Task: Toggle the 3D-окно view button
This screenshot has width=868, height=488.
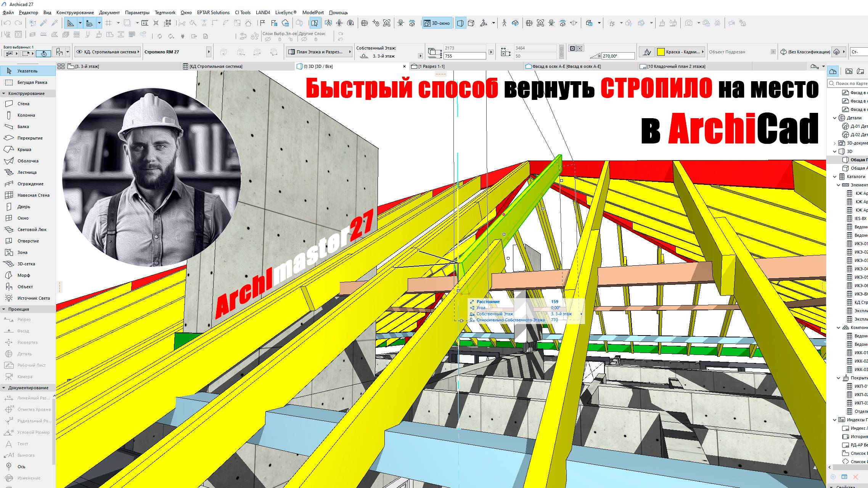Action: pyautogui.click(x=437, y=23)
